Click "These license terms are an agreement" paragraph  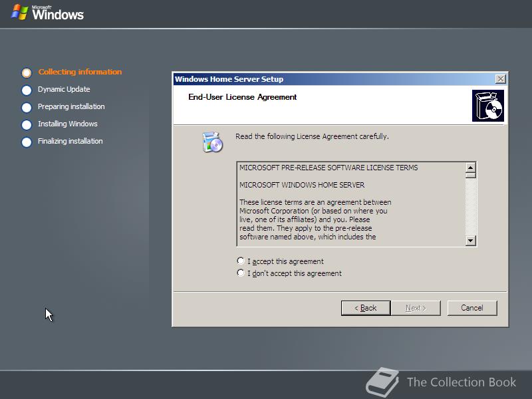click(x=315, y=219)
